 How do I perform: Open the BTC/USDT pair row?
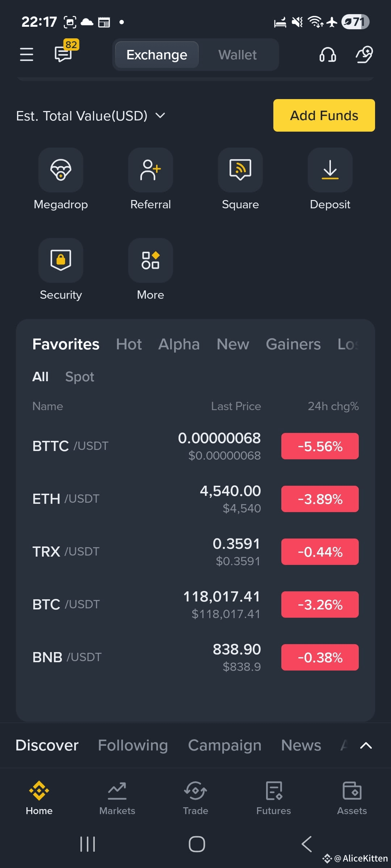pyautogui.click(x=195, y=604)
